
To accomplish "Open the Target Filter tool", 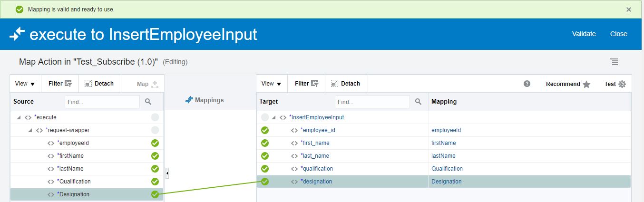I will tap(306, 84).
